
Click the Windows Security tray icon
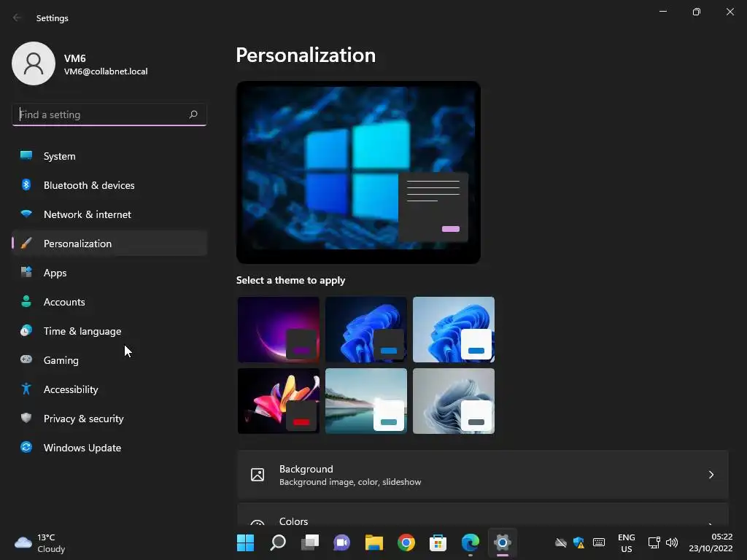click(578, 542)
